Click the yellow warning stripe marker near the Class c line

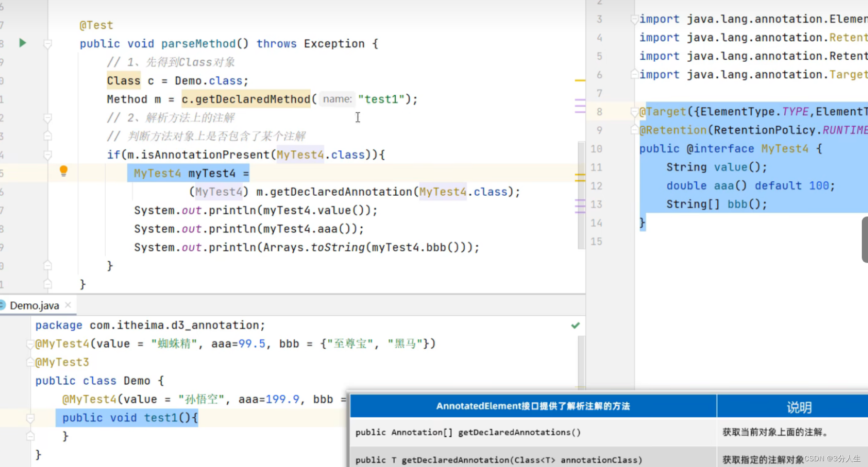tap(580, 80)
